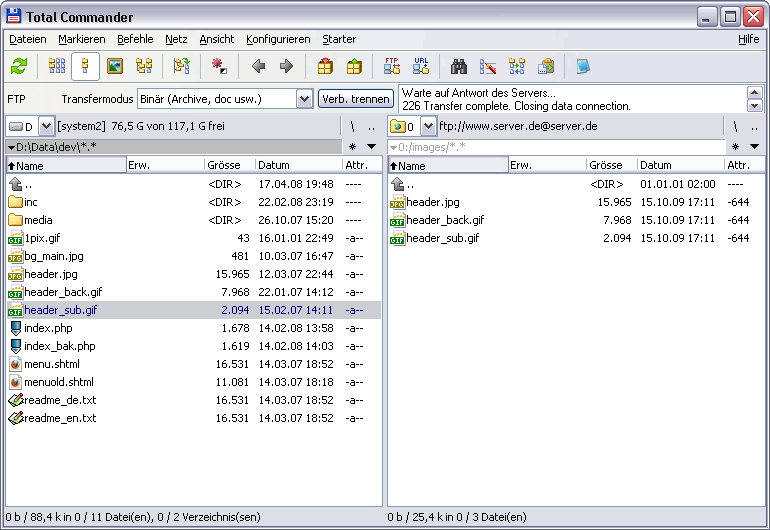Viewport: 770px width, 530px height.
Task: Click the Verb. trennen button
Action: pos(356,99)
